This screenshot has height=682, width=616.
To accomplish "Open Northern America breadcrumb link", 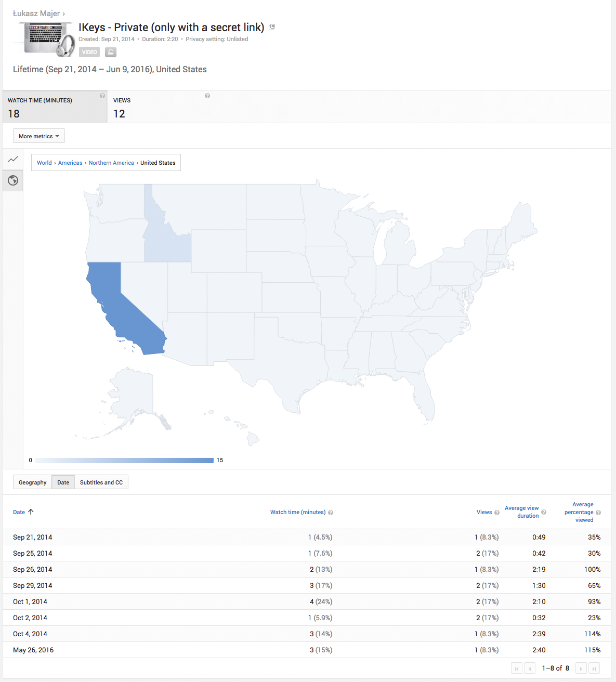I will [x=111, y=163].
